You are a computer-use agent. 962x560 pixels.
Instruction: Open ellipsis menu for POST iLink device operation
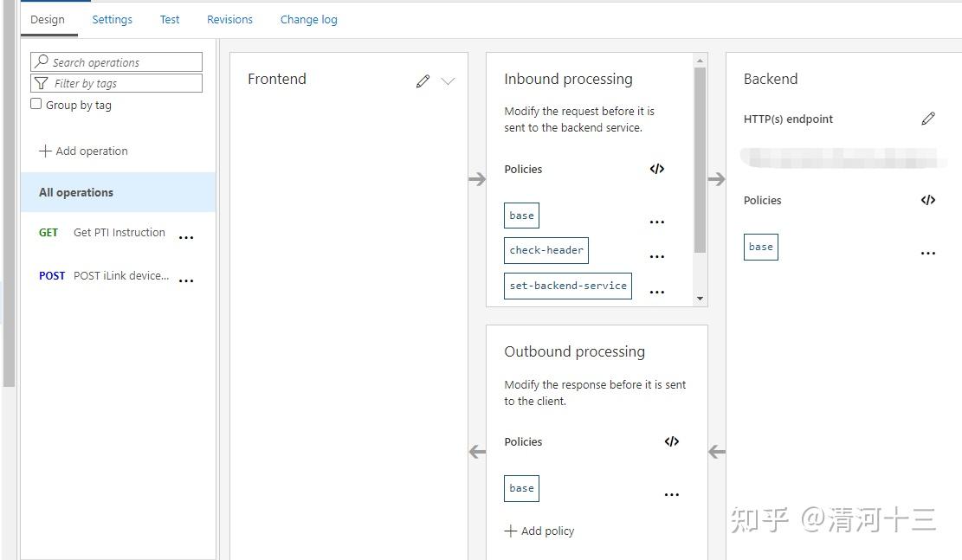[x=186, y=280]
